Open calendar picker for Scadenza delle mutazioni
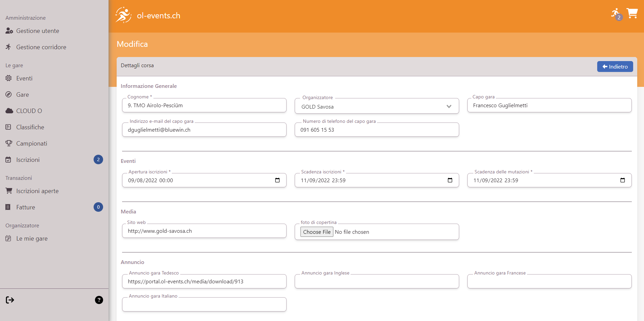 (622, 180)
